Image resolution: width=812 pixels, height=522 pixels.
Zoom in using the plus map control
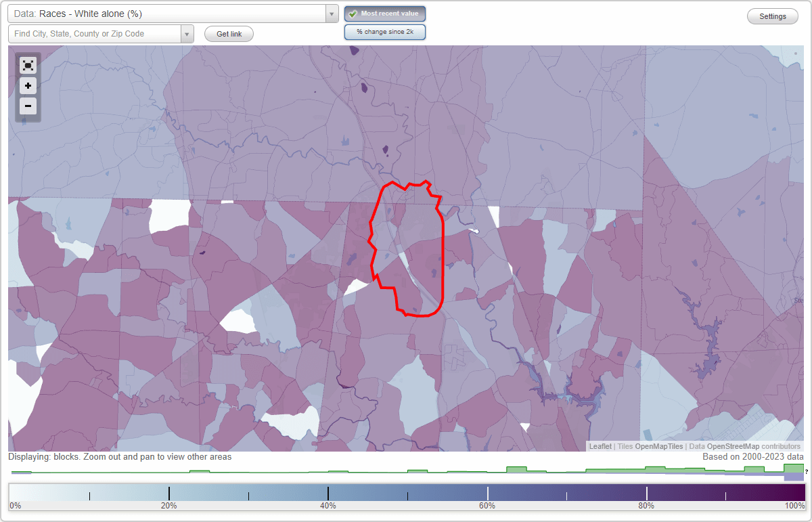28,85
